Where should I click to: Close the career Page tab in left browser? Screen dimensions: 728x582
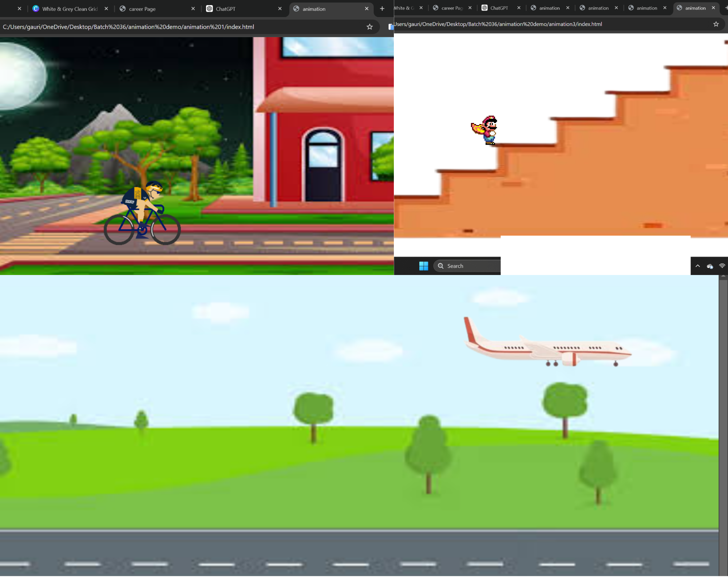[193, 9]
